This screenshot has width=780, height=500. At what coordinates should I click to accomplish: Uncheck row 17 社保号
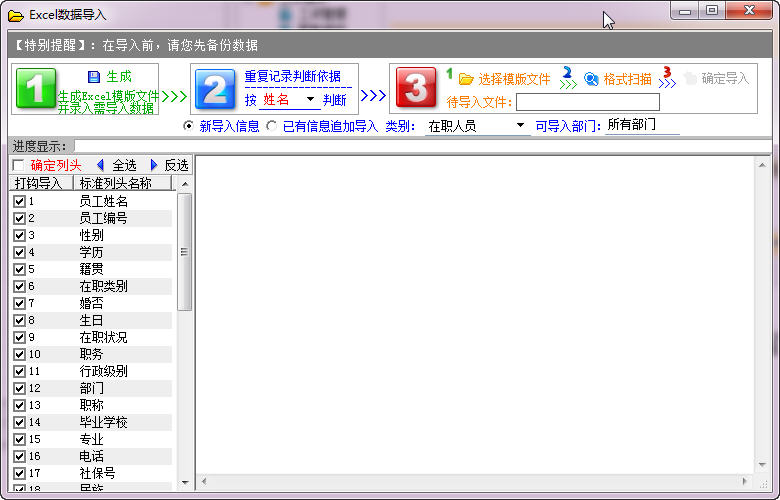19,473
